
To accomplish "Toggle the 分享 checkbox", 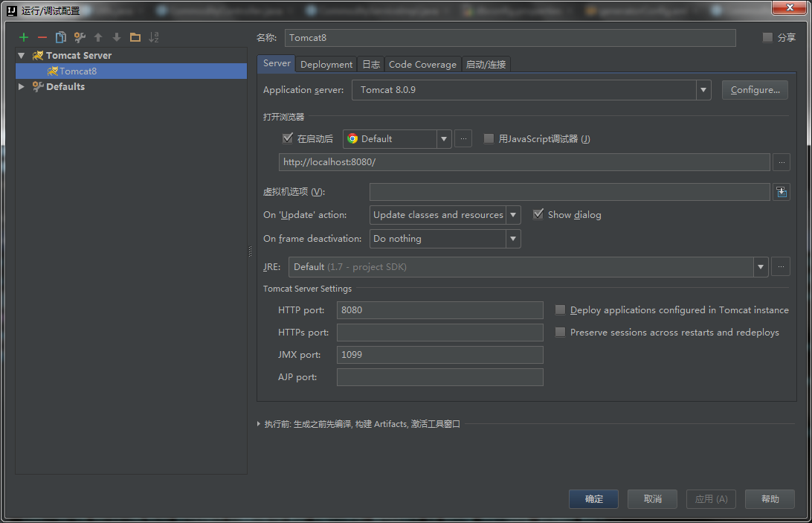I will pos(767,37).
